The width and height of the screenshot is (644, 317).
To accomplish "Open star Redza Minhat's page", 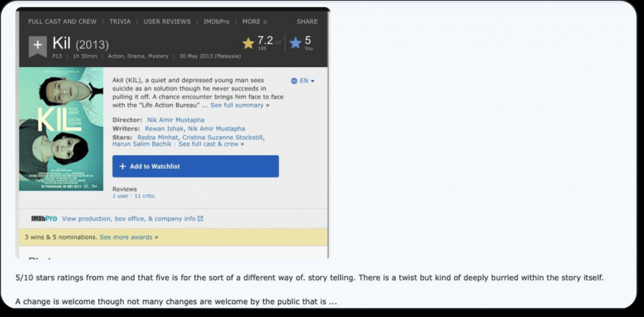I will (x=157, y=137).
